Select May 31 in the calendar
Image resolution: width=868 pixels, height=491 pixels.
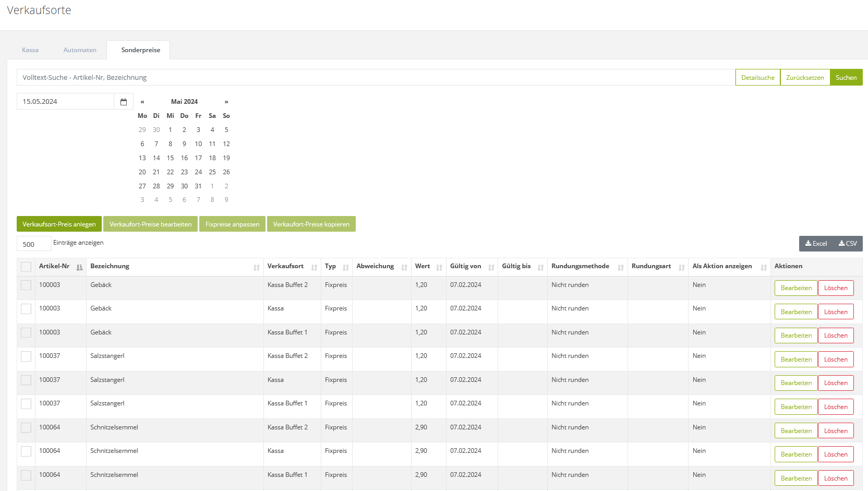pos(198,186)
